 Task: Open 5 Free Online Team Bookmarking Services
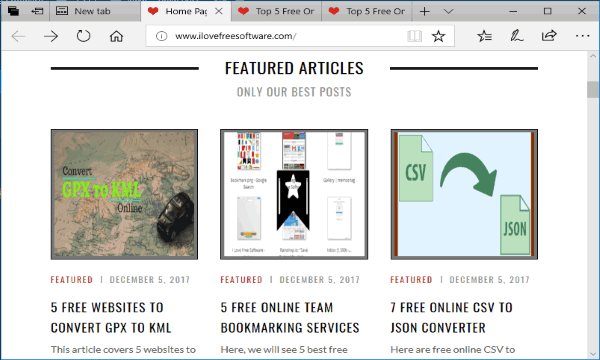coord(290,318)
